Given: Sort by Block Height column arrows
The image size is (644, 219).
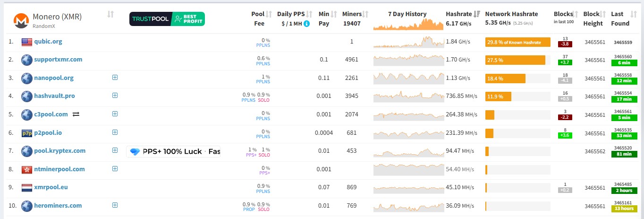Looking at the screenshot, I should point(603,14).
